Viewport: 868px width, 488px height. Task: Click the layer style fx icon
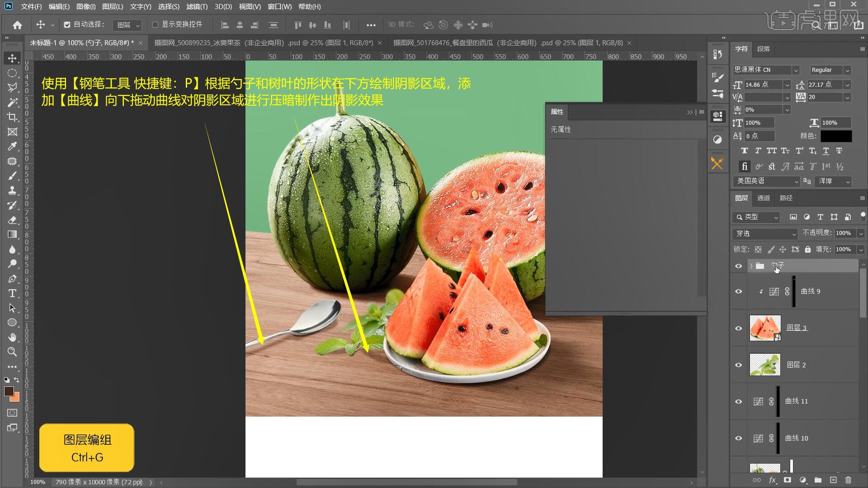click(x=773, y=480)
